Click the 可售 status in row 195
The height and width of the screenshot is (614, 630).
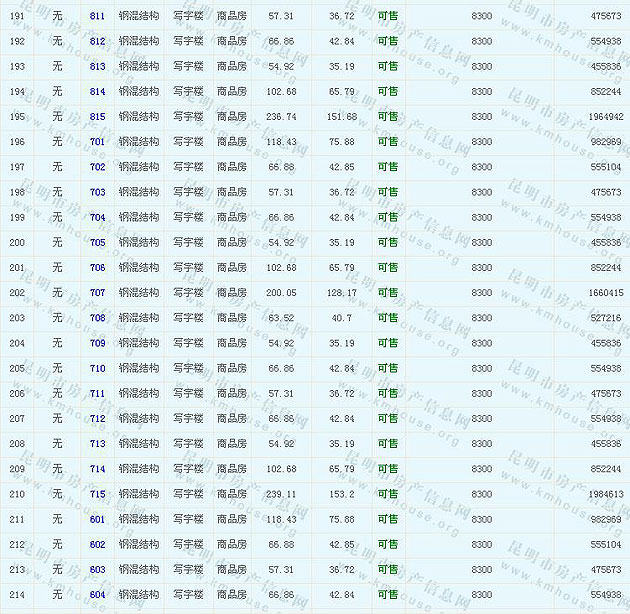tap(387, 117)
